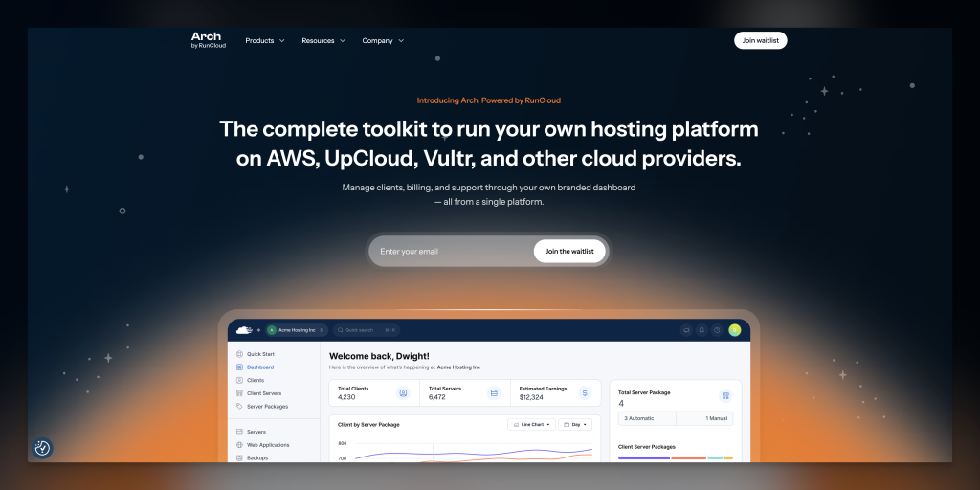Click the Enter your email field
The height and width of the screenshot is (490, 980).
pyautogui.click(x=450, y=252)
